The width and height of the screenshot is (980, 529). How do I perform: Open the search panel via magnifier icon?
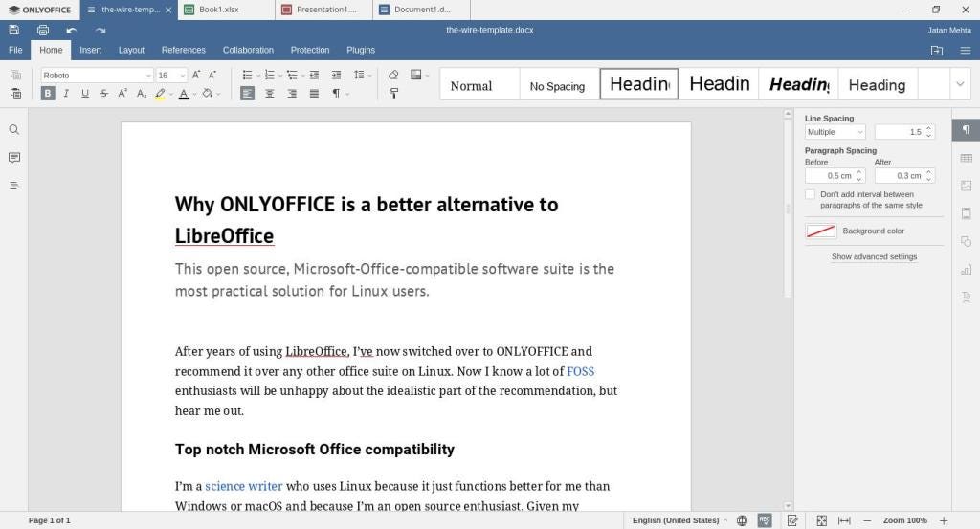tap(13, 130)
